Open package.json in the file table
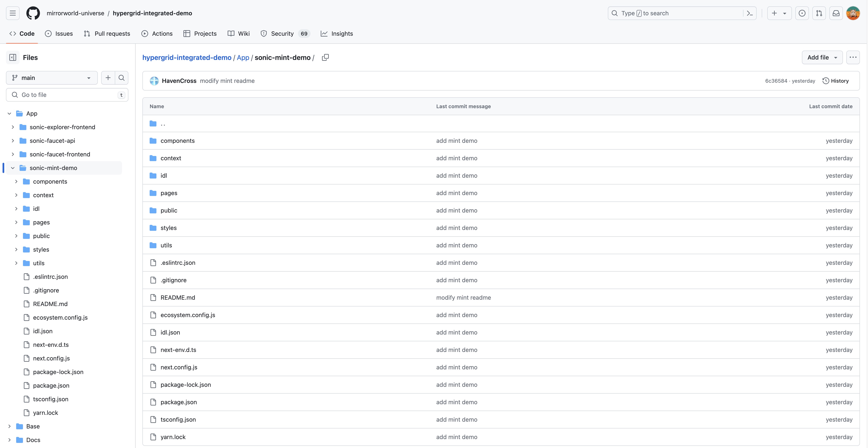Viewport: 868px width, 448px height. click(x=179, y=402)
